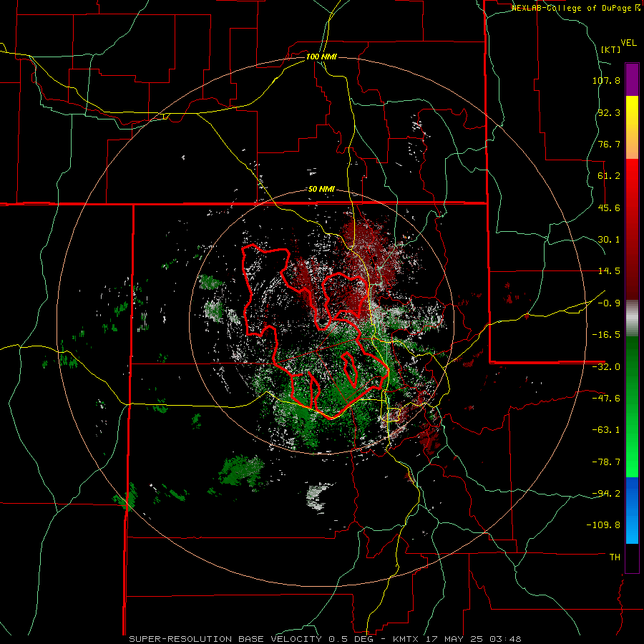
Task: Click the 100 NMI range ring label
Action: [x=321, y=57]
